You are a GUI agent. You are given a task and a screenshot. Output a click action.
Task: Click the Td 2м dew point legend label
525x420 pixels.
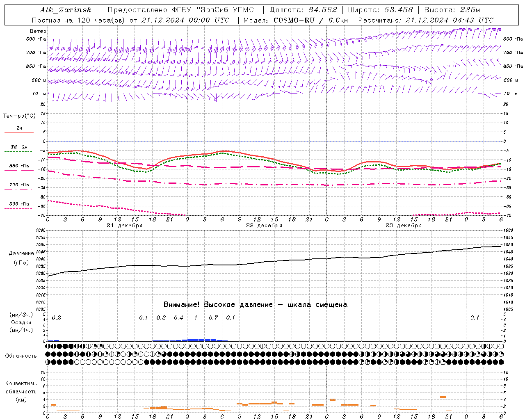coord(19,147)
